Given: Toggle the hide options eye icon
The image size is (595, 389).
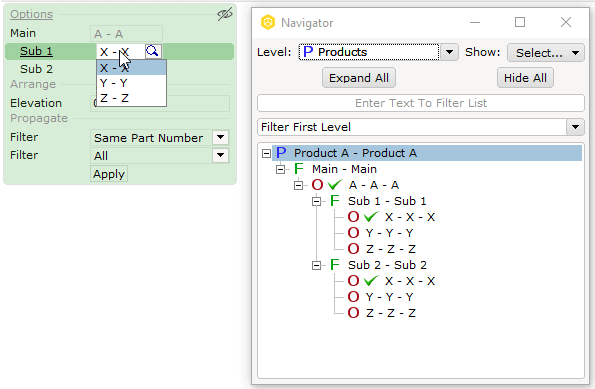Looking at the screenshot, I should click(224, 14).
